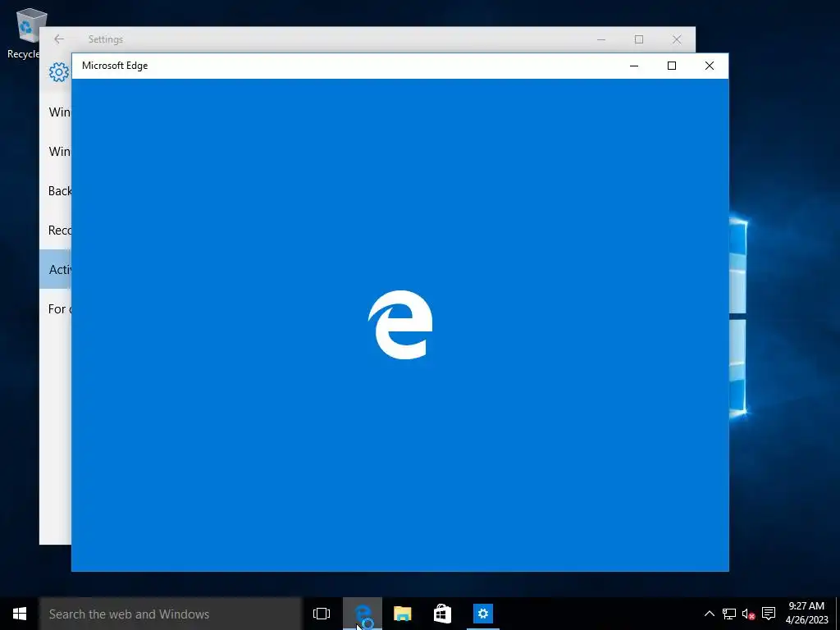Launch the Store app from the taskbar
This screenshot has width=840, height=630.
tap(442, 614)
